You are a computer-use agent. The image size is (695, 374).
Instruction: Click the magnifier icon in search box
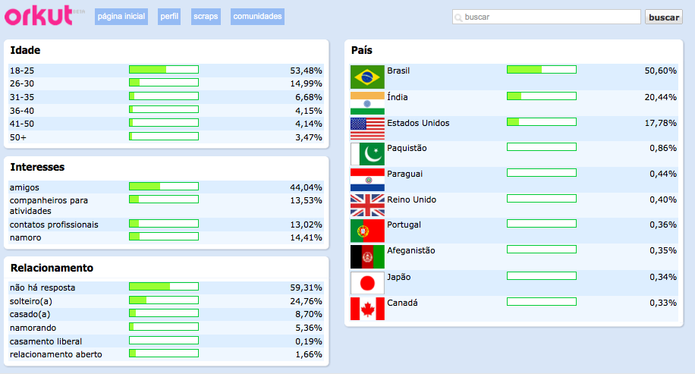tap(458, 17)
